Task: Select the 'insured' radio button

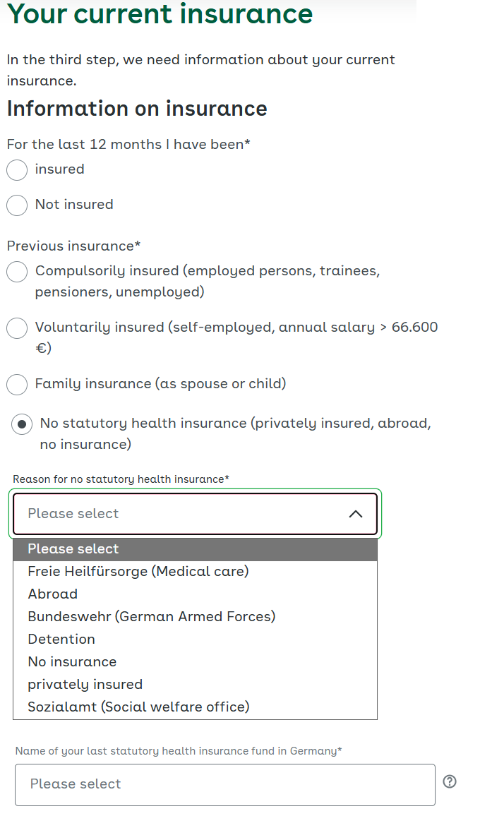Action: (x=17, y=170)
